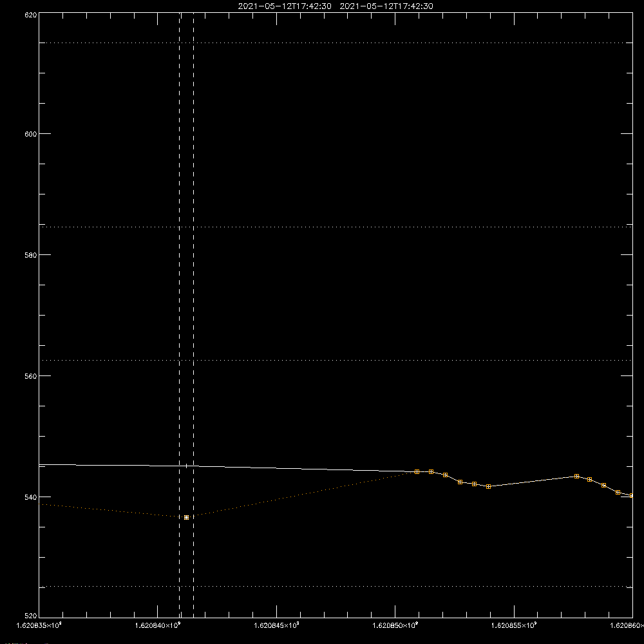Click the y-axis label 620
This screenshot has height=644, width=644.
coord(31,15)
